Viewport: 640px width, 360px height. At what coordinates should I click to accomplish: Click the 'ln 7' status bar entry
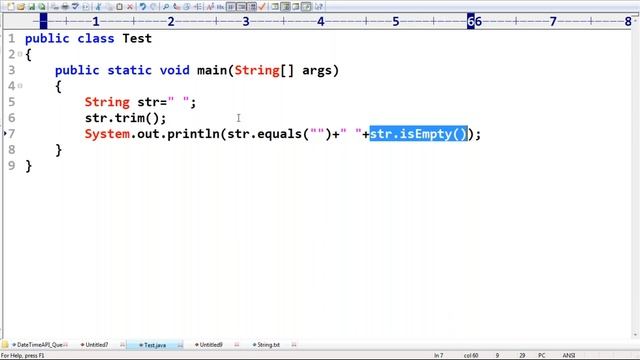pyautogui.click(x=438, y=356)
